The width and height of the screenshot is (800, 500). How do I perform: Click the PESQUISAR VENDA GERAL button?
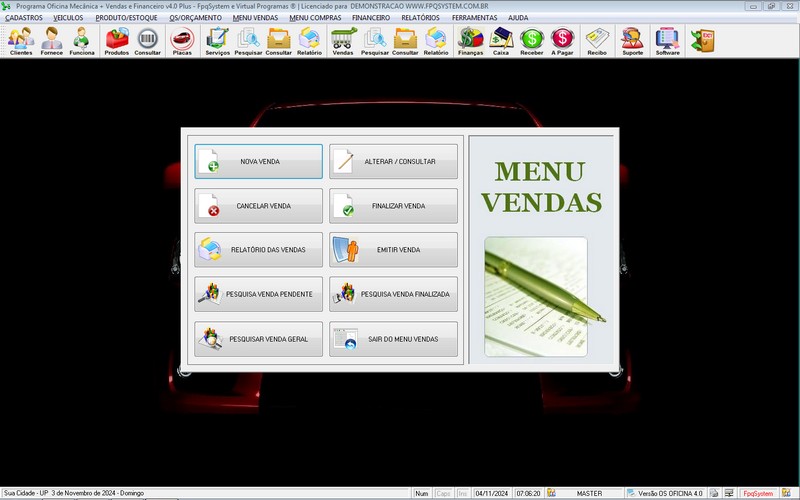(x=259, y=339)
